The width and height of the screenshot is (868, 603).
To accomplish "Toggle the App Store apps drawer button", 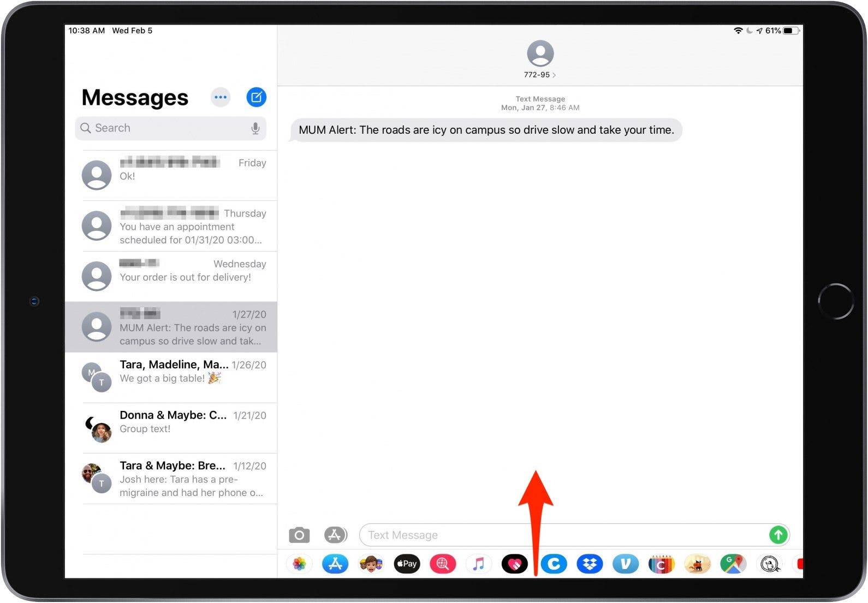I will [336, 535].
